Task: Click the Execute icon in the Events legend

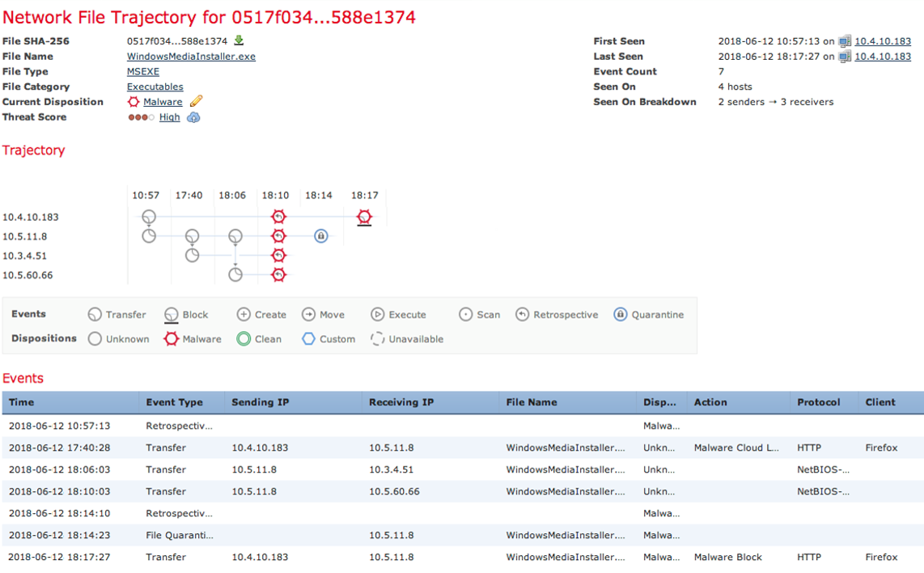Action: pos(376,314)
